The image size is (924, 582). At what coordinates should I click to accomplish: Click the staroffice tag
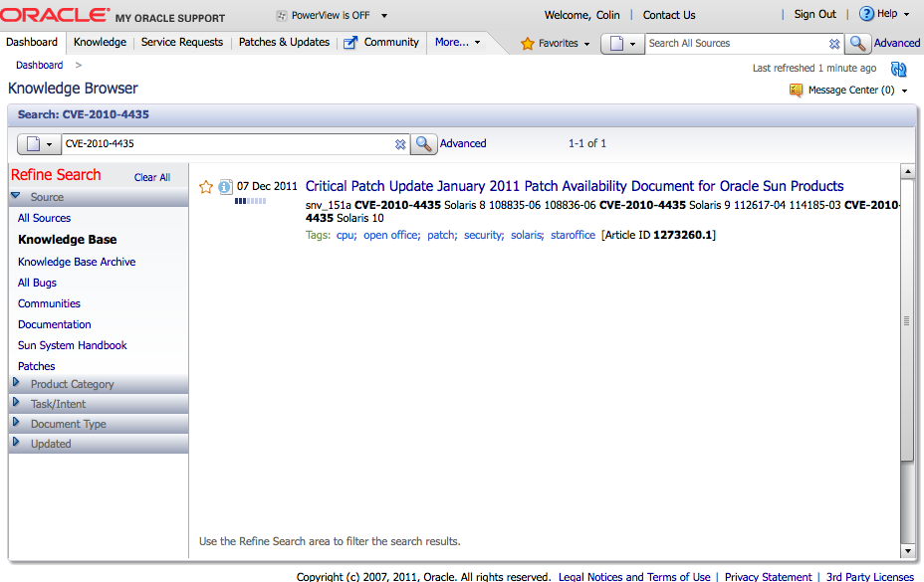[573, 235]
